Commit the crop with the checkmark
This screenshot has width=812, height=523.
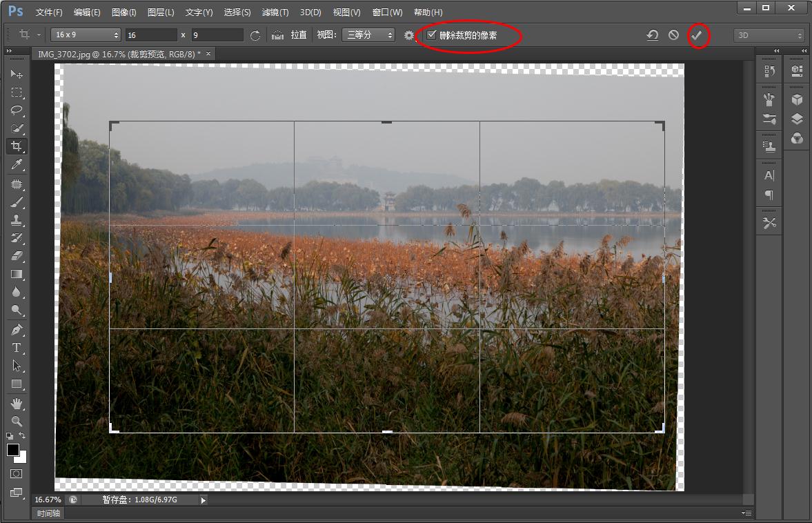click(697, 34)
